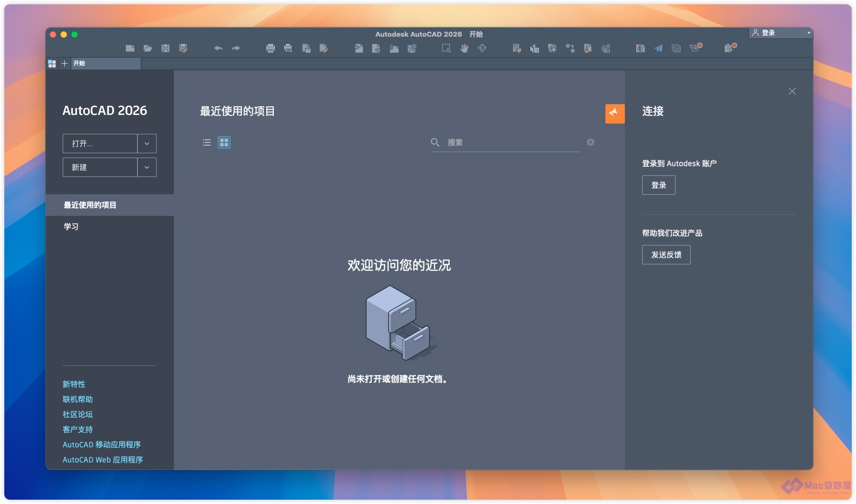
Task: Click the 新建 button
Action: coord(100,167)
